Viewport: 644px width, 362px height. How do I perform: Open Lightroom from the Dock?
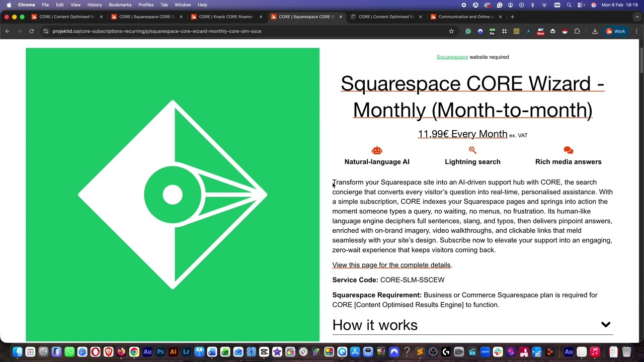point(186,352)
